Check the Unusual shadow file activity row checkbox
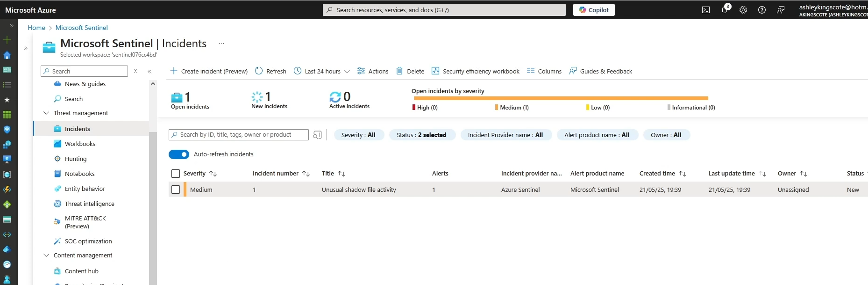The width and height of the screenshot is (868, 285). pos(176,190)
